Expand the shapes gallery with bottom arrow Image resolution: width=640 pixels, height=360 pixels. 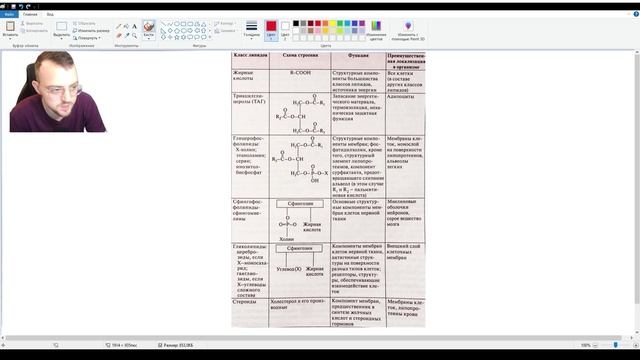point(210,37)
